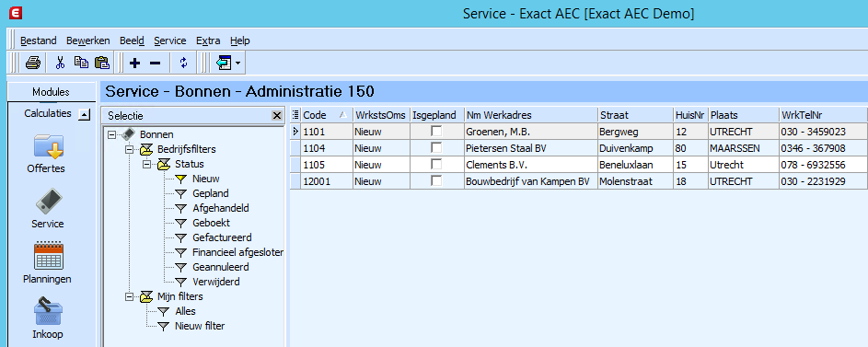Click the Print icon in toolbar

point(32,64)
